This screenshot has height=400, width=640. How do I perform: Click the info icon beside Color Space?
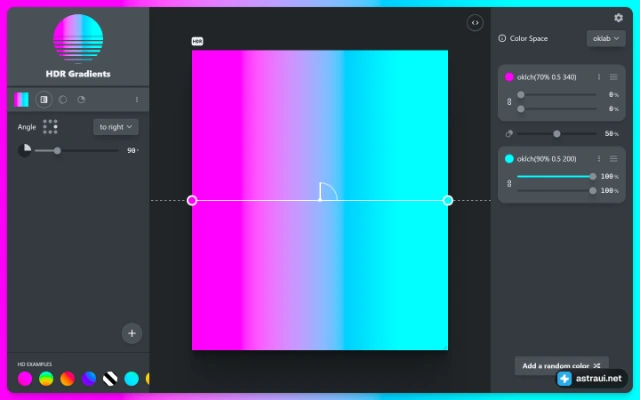click(x=502, y=38)
